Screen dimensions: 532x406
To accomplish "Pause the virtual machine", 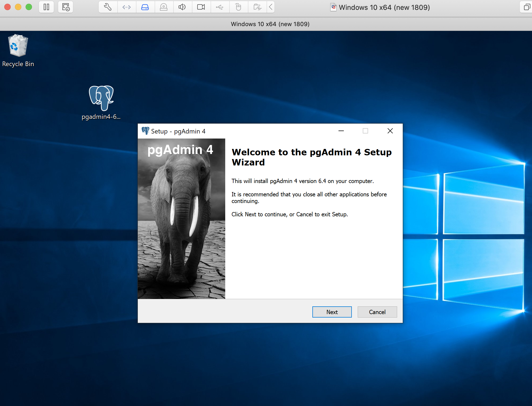I will pyautogui.click(x=46, y=7).
